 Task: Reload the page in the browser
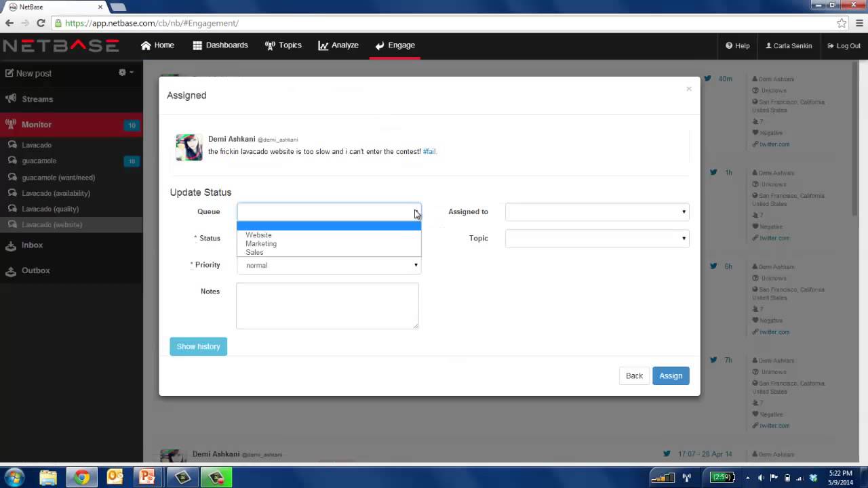41,23
